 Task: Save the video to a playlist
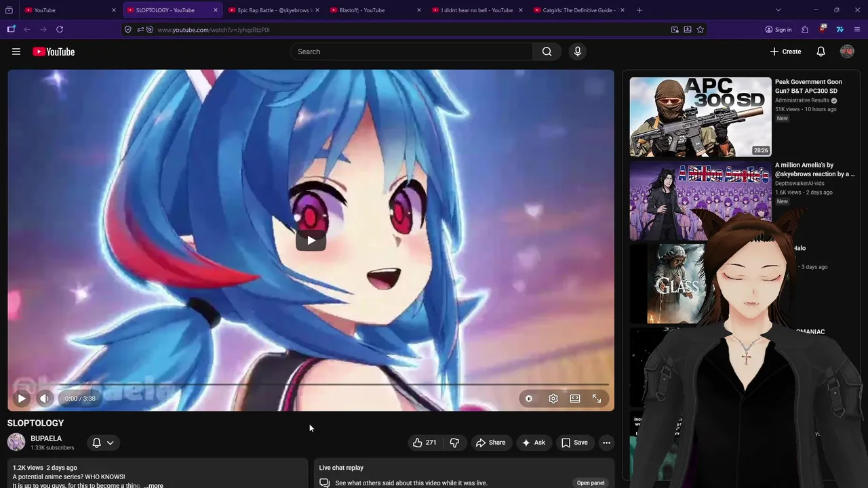coord(574,443)
